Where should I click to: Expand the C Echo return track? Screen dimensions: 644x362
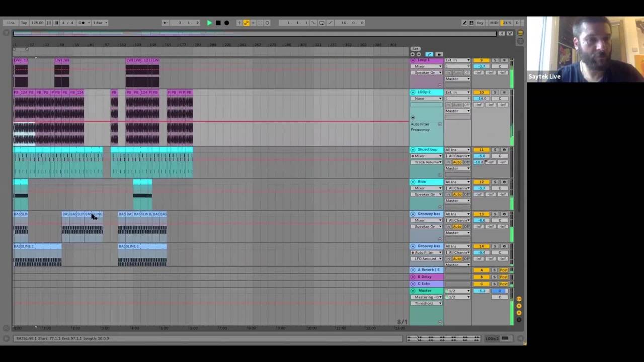tap(413, 284)
